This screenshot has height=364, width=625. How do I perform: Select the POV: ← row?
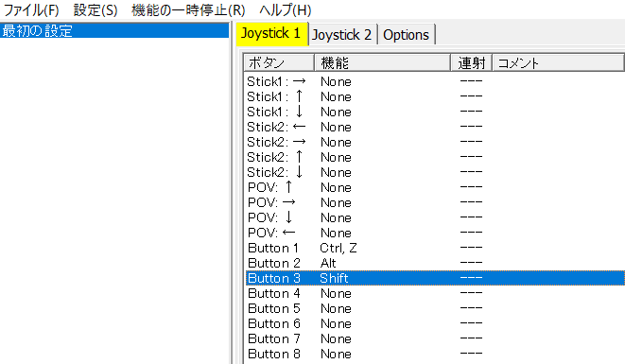point(435,233)
